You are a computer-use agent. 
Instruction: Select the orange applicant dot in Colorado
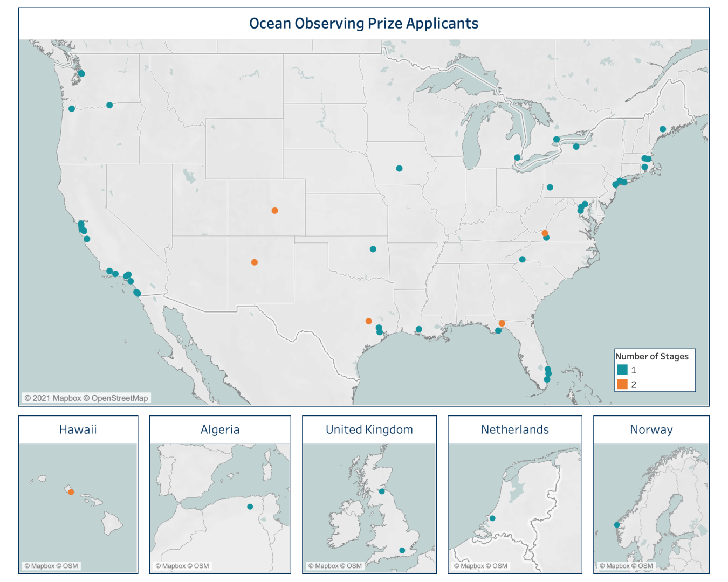coord(275,211)
